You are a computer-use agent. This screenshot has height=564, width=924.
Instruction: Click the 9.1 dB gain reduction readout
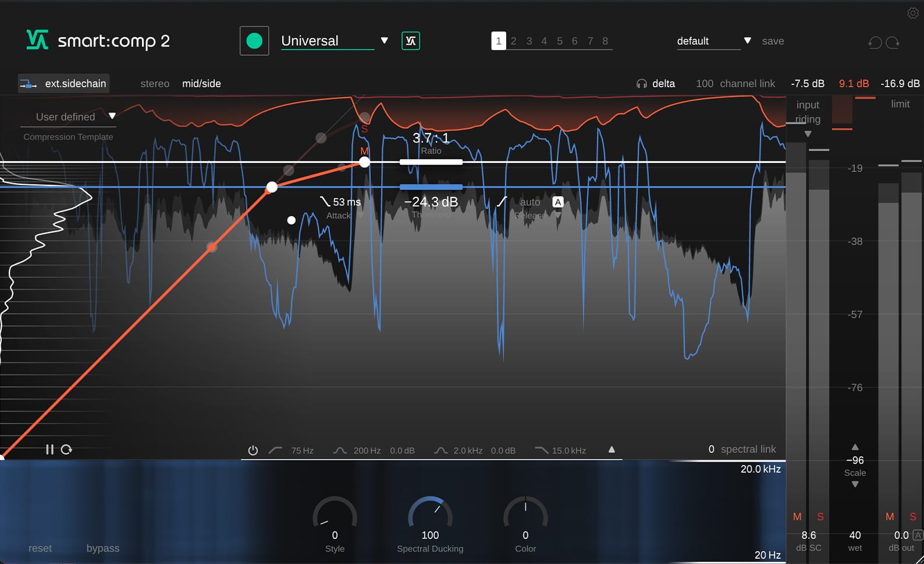click(x=854, y=84)
